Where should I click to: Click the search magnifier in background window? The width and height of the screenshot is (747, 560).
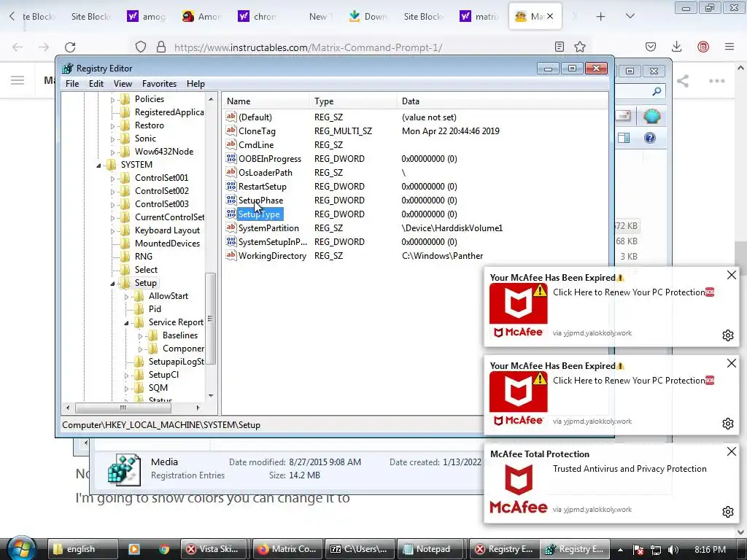657,91
